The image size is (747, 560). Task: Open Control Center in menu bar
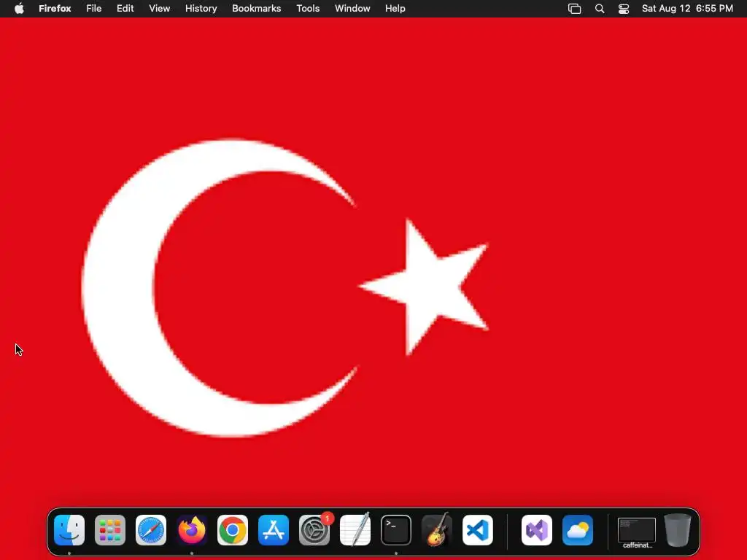click(624, 9)
